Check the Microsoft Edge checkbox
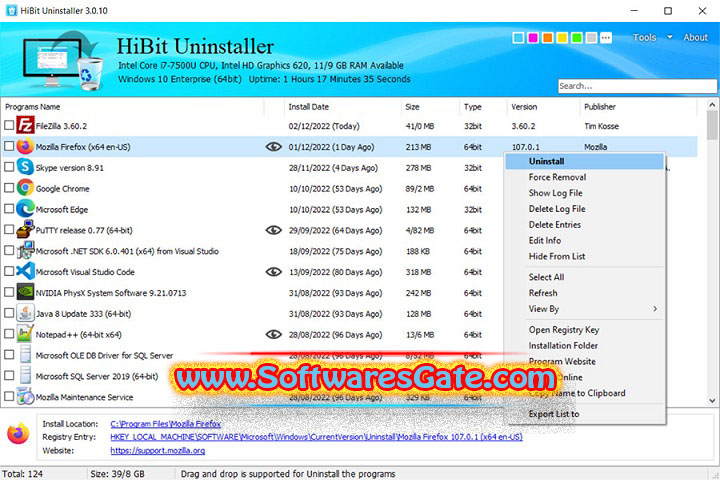The height and width of the screenshot is (480, 720). point(9,209)
